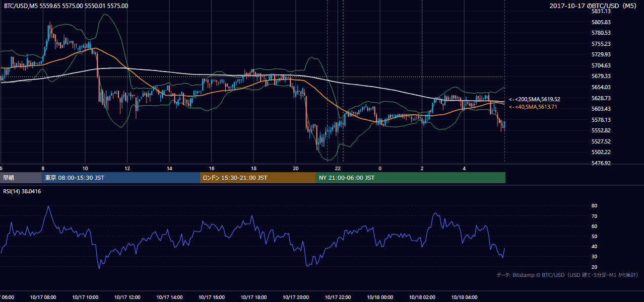
Task: Click the RSI 30 level label
Action: click(x=595, y=257)
